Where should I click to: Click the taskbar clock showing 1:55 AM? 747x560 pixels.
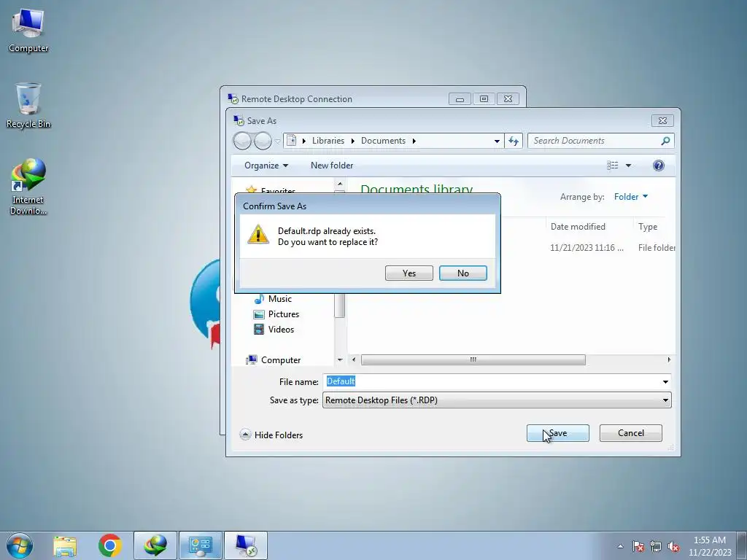click(x=709, y=546)
